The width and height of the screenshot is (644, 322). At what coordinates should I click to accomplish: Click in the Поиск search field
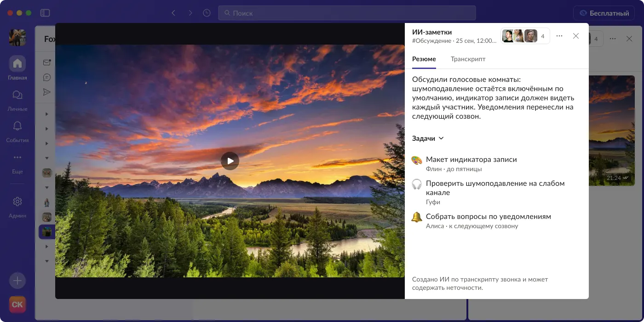(x=347, y=13)
